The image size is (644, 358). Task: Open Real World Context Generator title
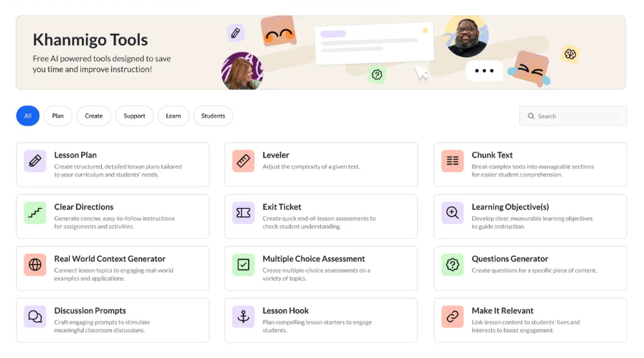coord(110,259)
